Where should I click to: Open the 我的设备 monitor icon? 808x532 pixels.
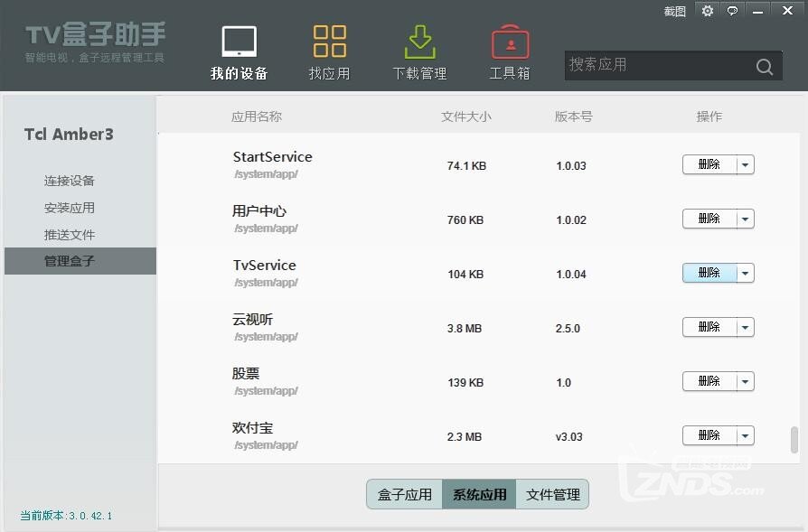pyautogui.click(x=240, y=42)
